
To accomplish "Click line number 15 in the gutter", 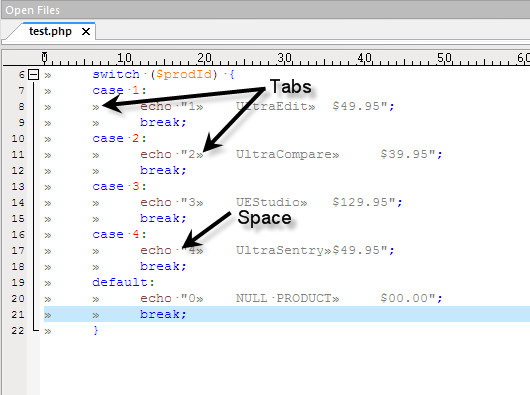I will click(x=18, y=218).
